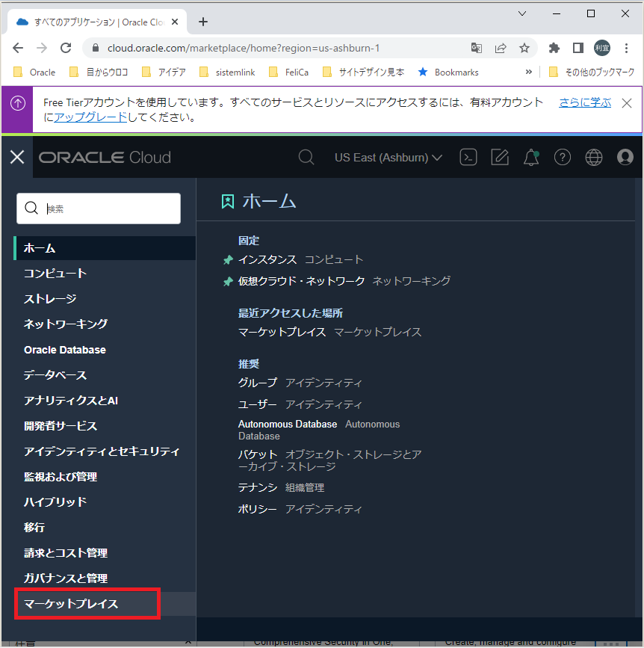Go forward in Chrome
Viewport: 644px width, 648px height.
coord(42,48)
